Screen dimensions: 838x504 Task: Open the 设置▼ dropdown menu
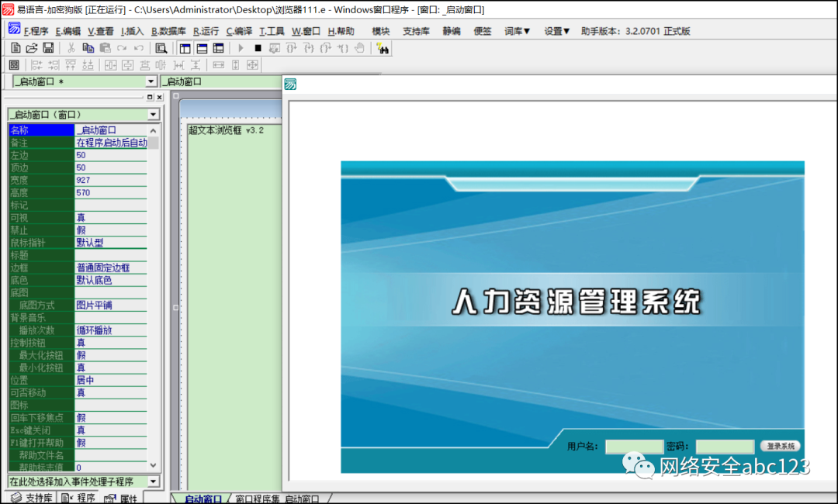[x=557, y=31]
